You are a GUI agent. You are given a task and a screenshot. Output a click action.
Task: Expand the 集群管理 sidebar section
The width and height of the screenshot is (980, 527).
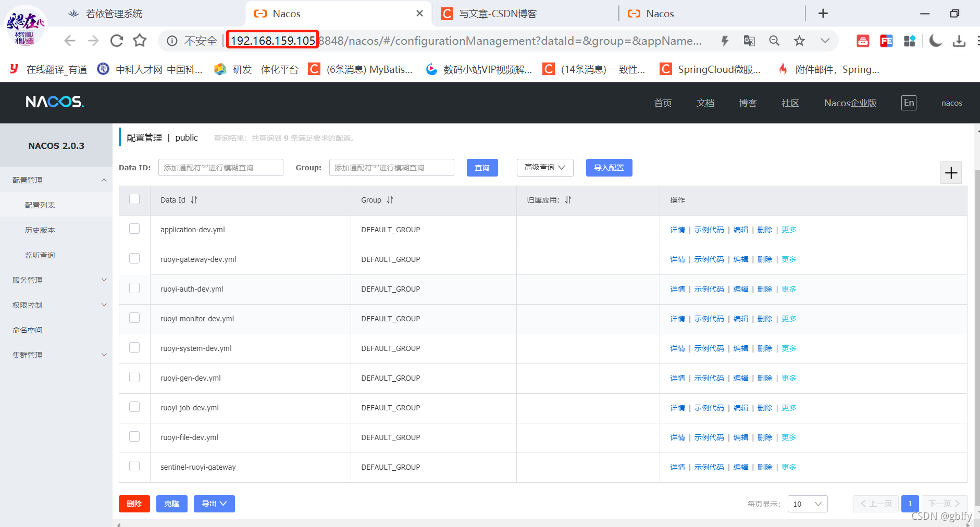click(x=56, y=355)
